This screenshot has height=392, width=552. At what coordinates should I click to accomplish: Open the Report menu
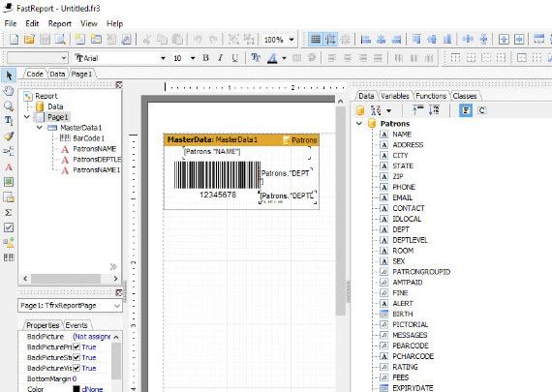tap(60, 23)
